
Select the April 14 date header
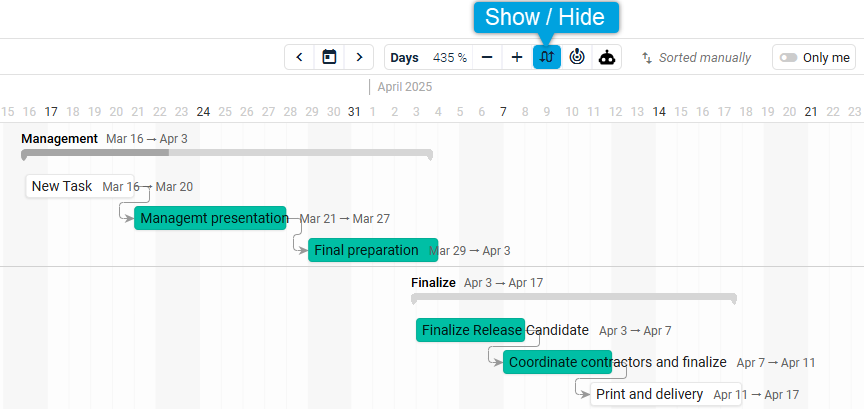pos(659,112)
